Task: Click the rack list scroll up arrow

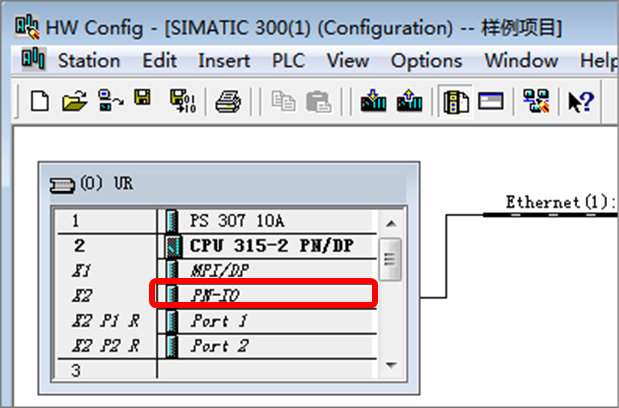Action: click(391, 224)
